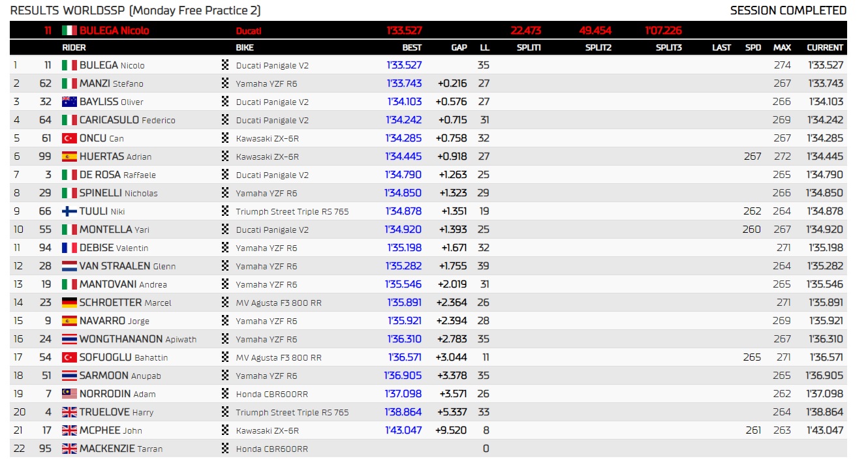Screen dimensions: 868x463
Task: Click the RIDER column header
Action: coord(74,48)
